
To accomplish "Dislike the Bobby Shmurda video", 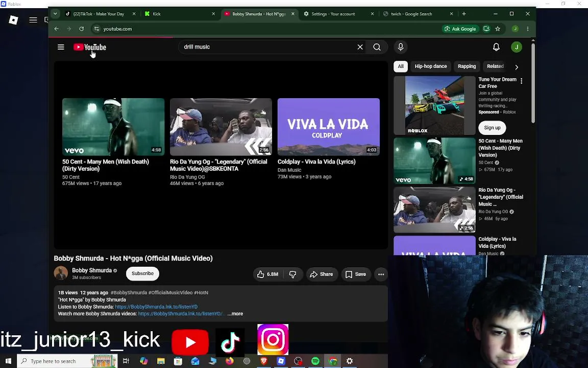I will (293, 274).
